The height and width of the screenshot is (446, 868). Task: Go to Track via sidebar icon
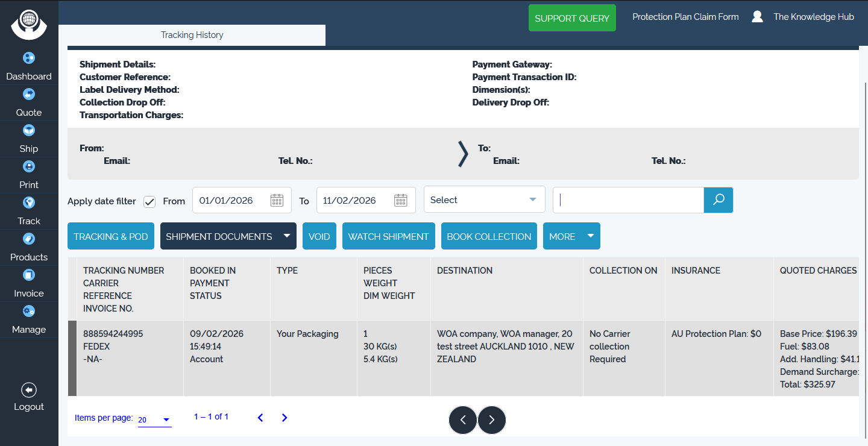point(29,203)
